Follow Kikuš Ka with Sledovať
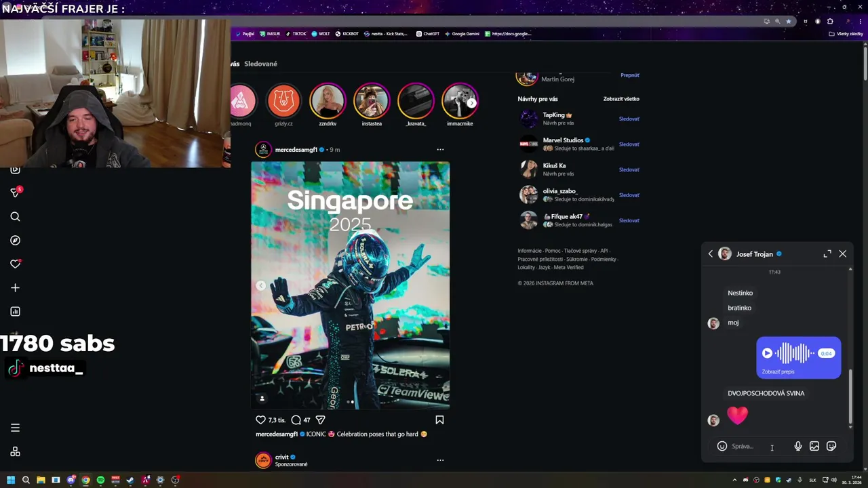The width and height of the screenshot is (868, 488). 629,169
